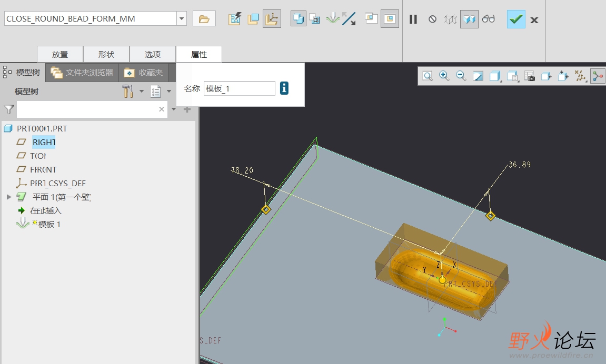Clear the tree search with X
606x364 pixels.
tap(162, 109)
